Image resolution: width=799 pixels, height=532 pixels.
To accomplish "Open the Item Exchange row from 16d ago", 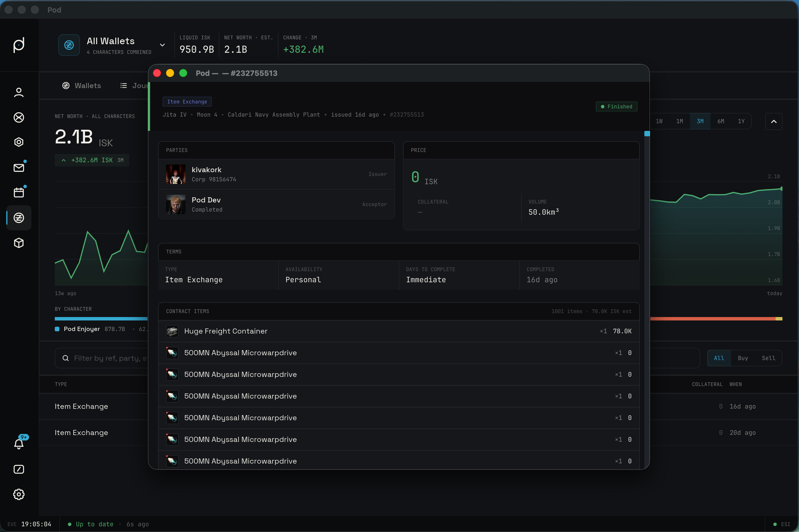I will click(418, 407).
